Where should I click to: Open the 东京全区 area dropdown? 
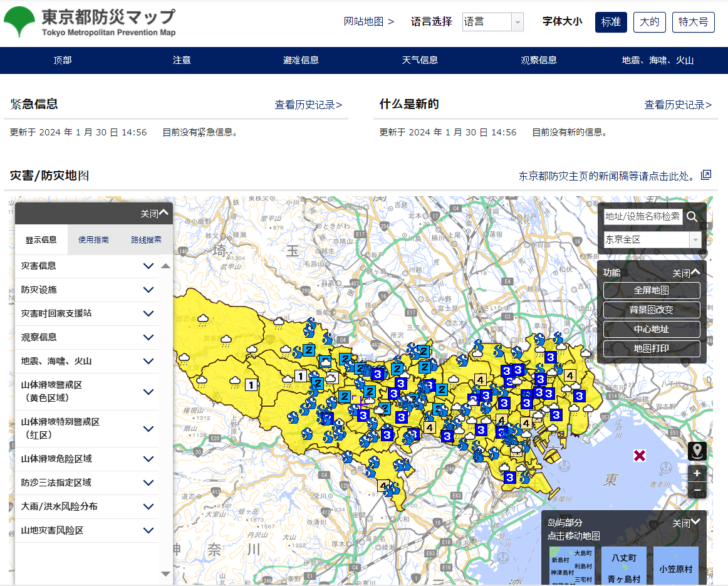click(652, 239)
